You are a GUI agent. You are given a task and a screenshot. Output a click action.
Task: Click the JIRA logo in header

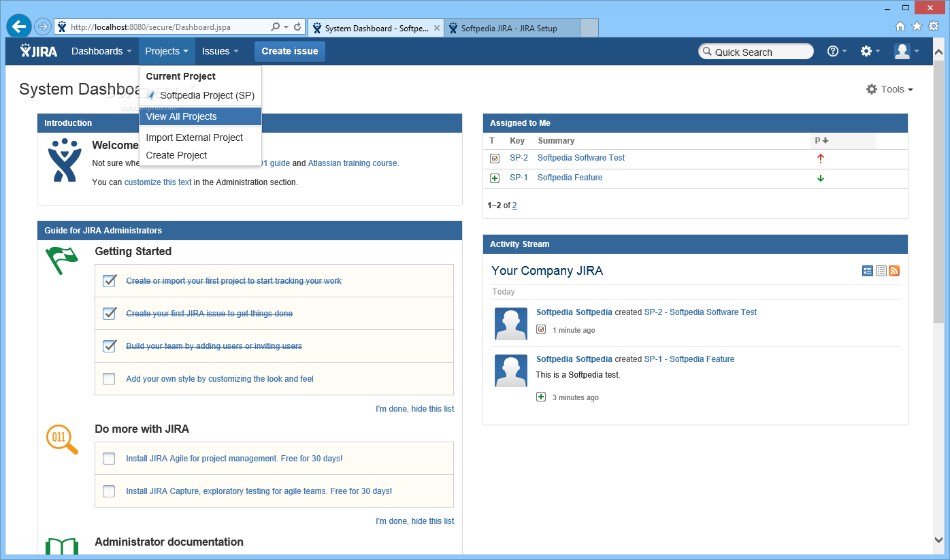[39, 51]
